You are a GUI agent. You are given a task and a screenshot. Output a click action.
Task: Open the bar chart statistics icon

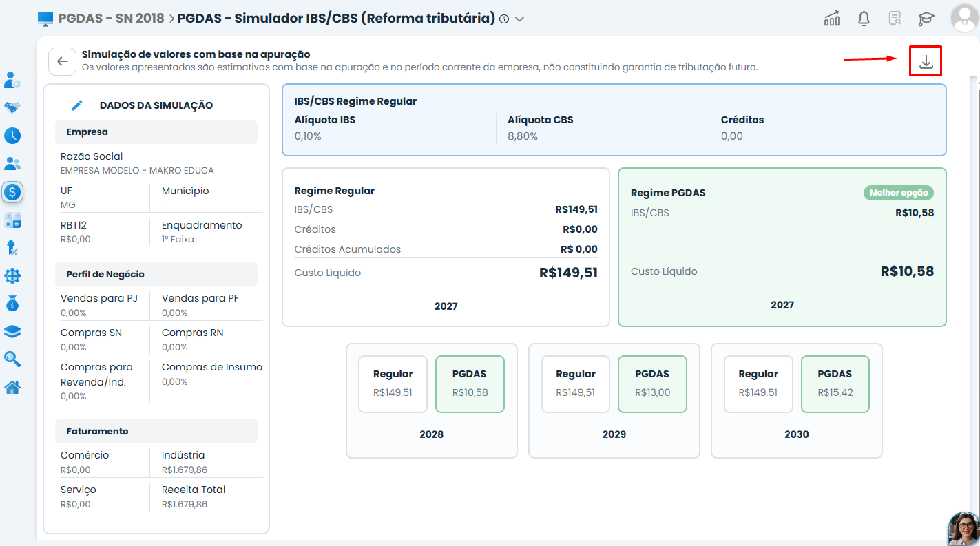pyautogui.click(x=832, y=19)
